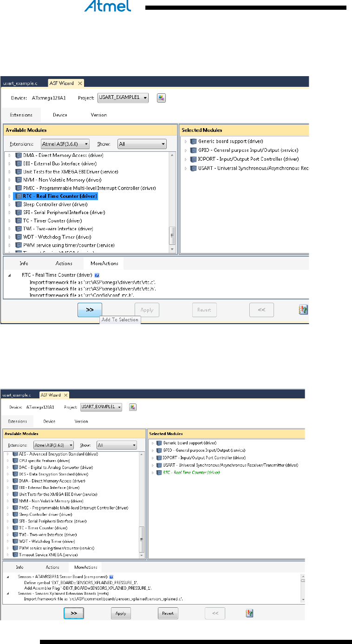Click TWI module icon in highlighted-RTC wizard
Screen dimensions: 352x644
click(19, 229)
